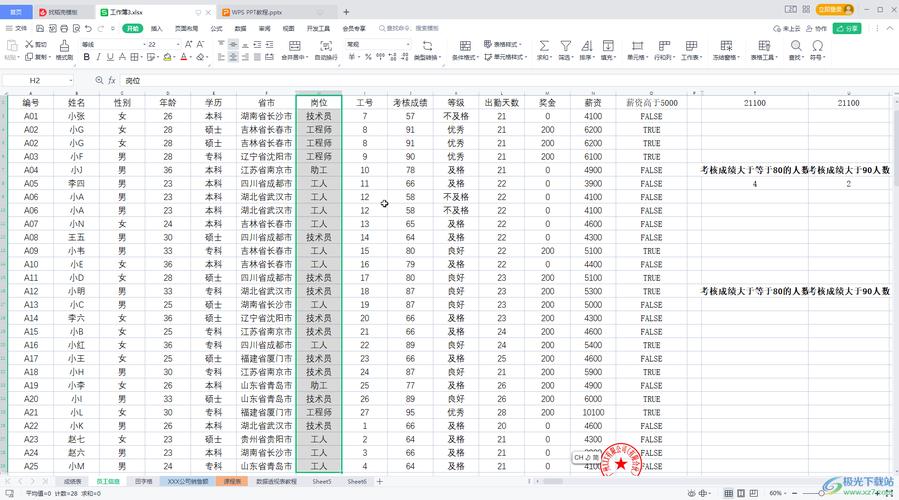The height and width of the screenshot is (500, 899).
Task: Decrease font size with the A- icon
Action: coord(200,44)
